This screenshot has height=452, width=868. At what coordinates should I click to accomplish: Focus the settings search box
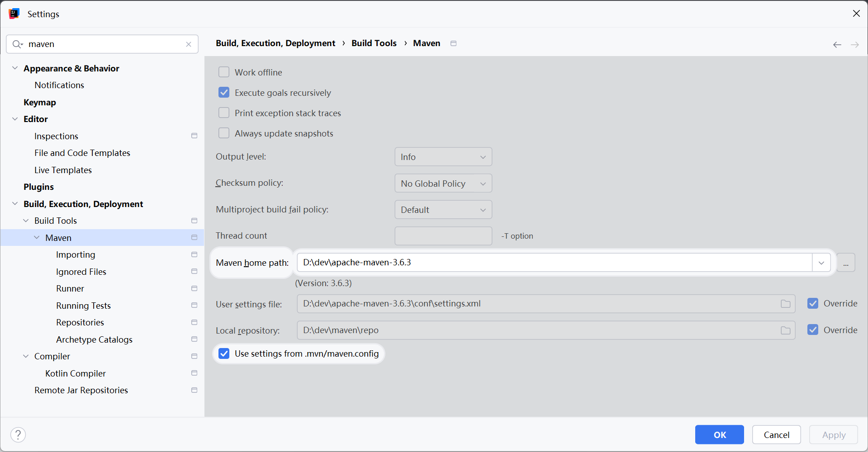102,44
